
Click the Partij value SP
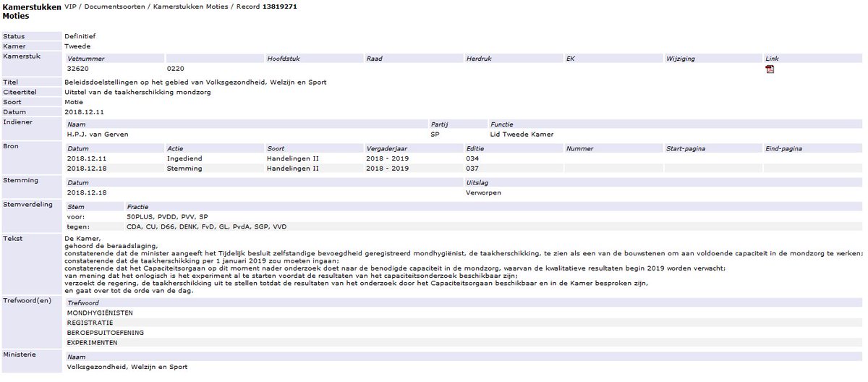(x=435, y=135)
